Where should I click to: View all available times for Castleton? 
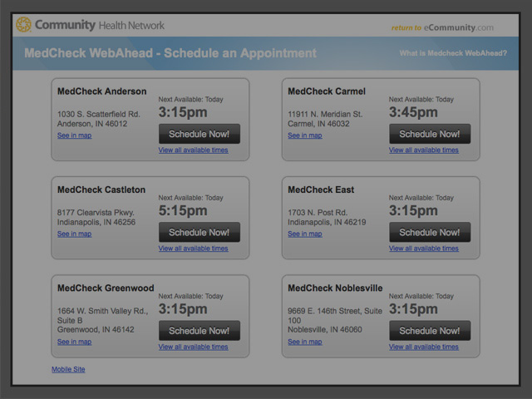click(x=193, y=249)
